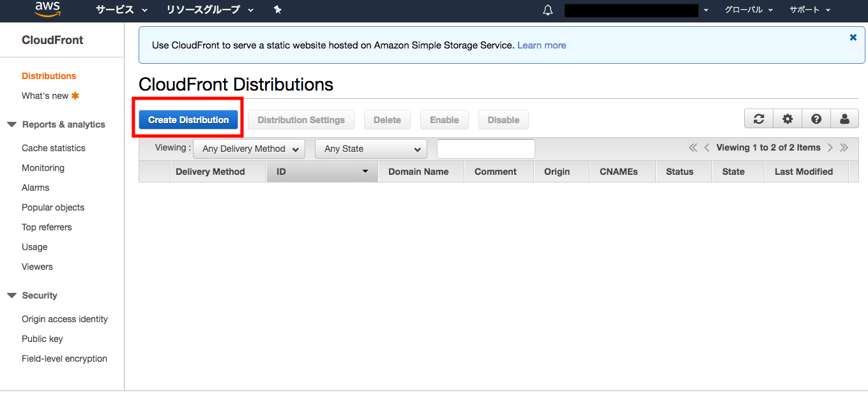Viewport: 868px width, 393px height.
Task: Click the CloudFront sidebar title
Action: coord(52,40)
